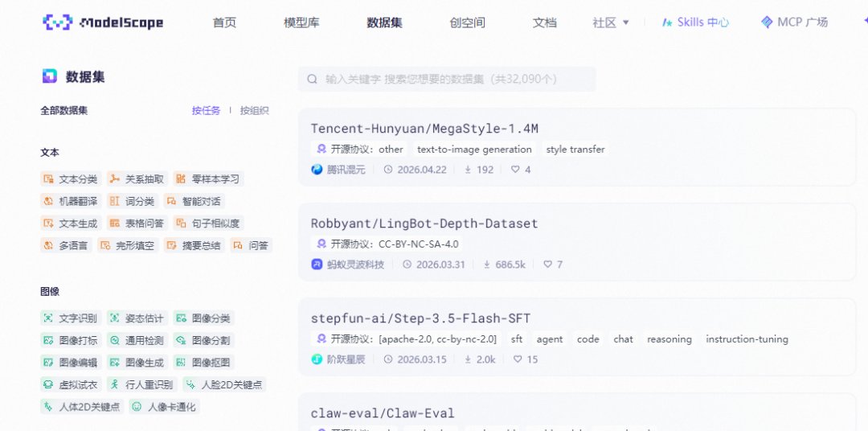The image size is (868, 431).
Task: Select the 图像抠图 tag
Action: 203,363
